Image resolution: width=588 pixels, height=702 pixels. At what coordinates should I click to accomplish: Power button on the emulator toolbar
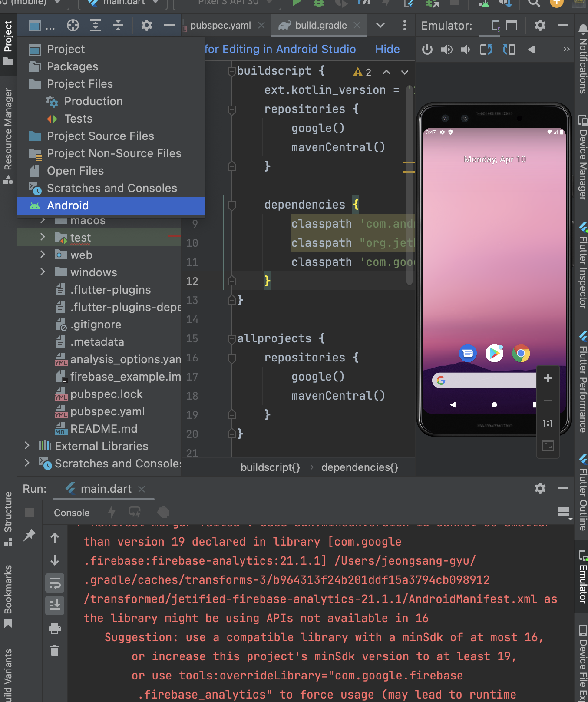[x=427, y=50]
